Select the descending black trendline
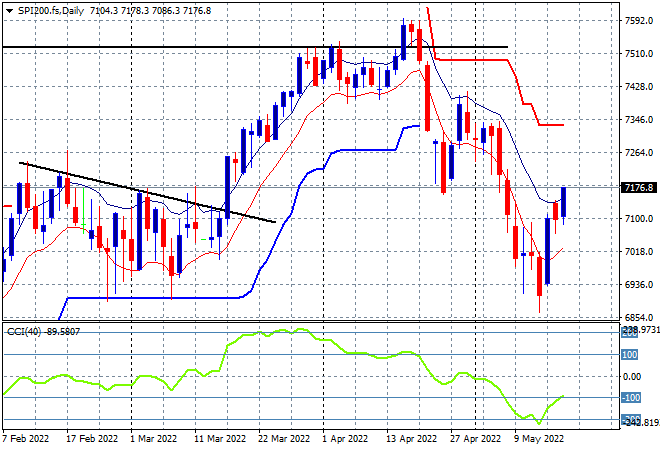 147,192
